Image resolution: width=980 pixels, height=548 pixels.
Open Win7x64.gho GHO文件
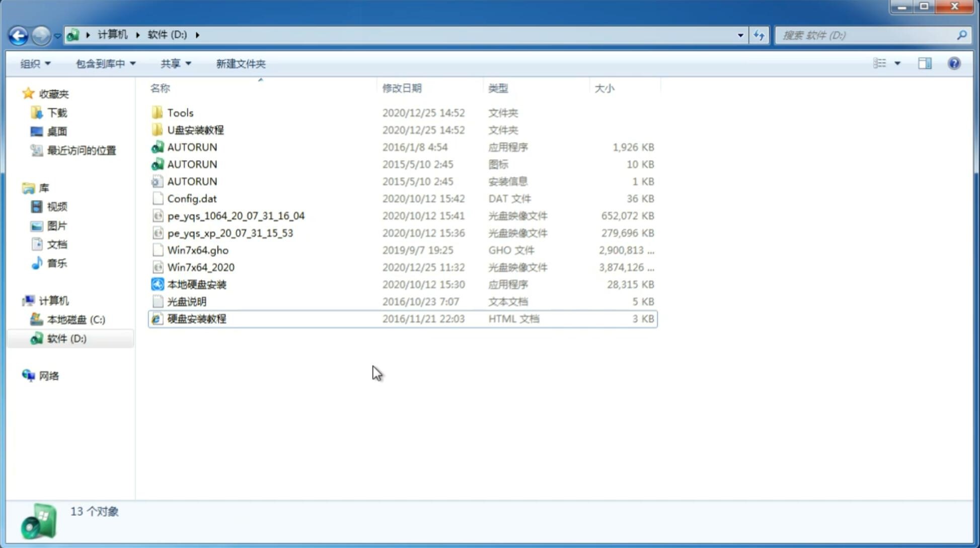pos(198,250)
